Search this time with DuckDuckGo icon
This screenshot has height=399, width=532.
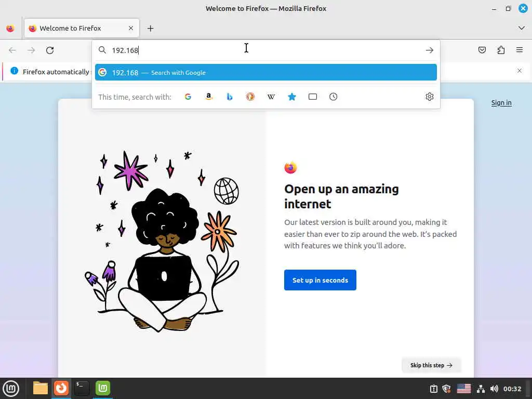(x=250, y=97)
